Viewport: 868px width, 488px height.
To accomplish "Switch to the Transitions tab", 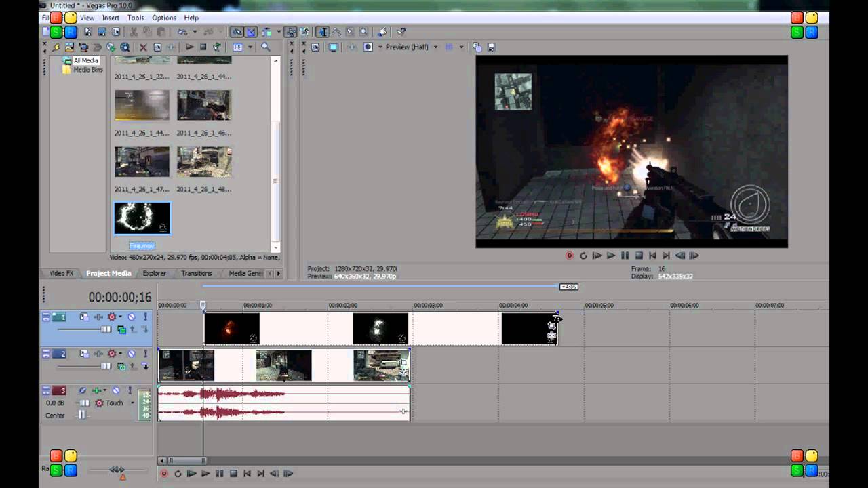I will click(196, 273).
